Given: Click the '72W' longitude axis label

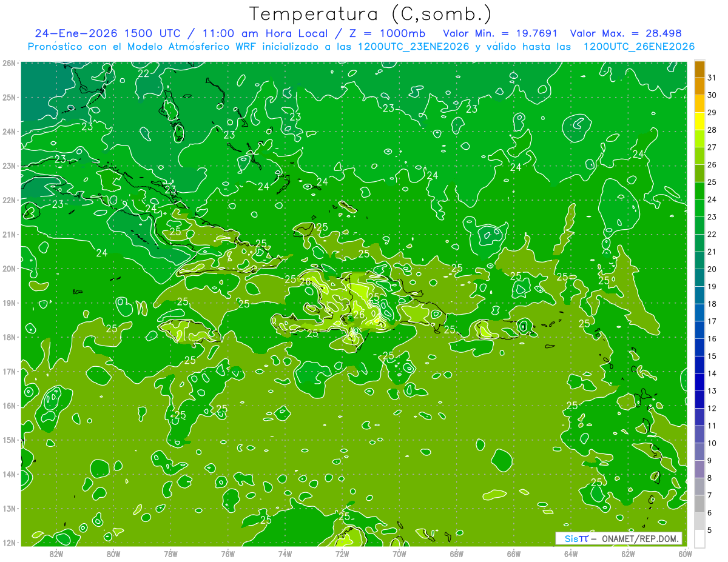Looking at the screenshot, I should 342,554.
